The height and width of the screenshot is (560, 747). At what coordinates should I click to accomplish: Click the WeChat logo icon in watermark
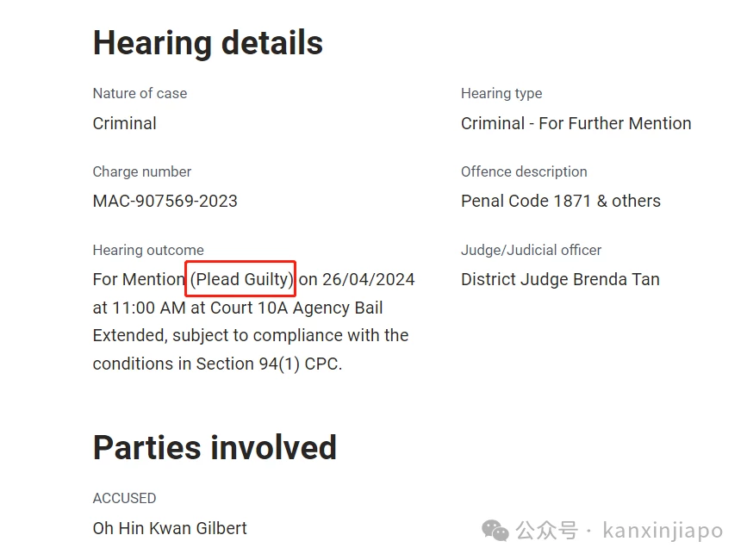click(x=495, y=530)
